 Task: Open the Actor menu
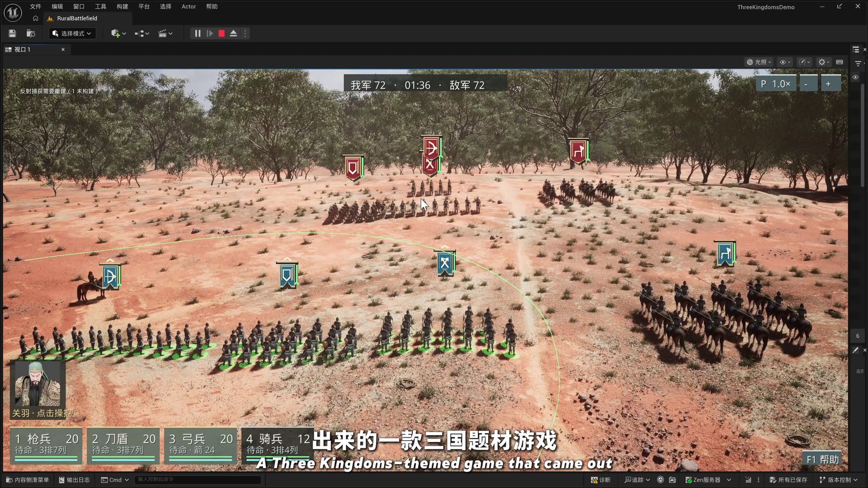189,7
